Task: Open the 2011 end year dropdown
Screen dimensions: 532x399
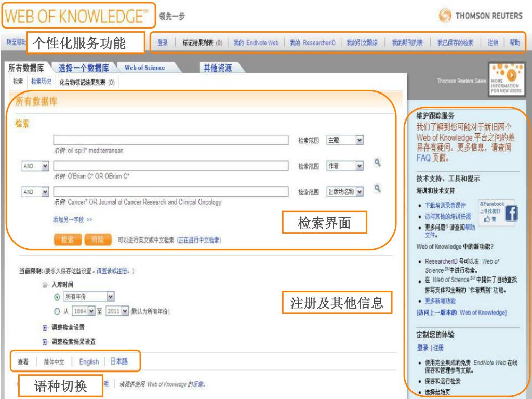Action: point(117,311)
